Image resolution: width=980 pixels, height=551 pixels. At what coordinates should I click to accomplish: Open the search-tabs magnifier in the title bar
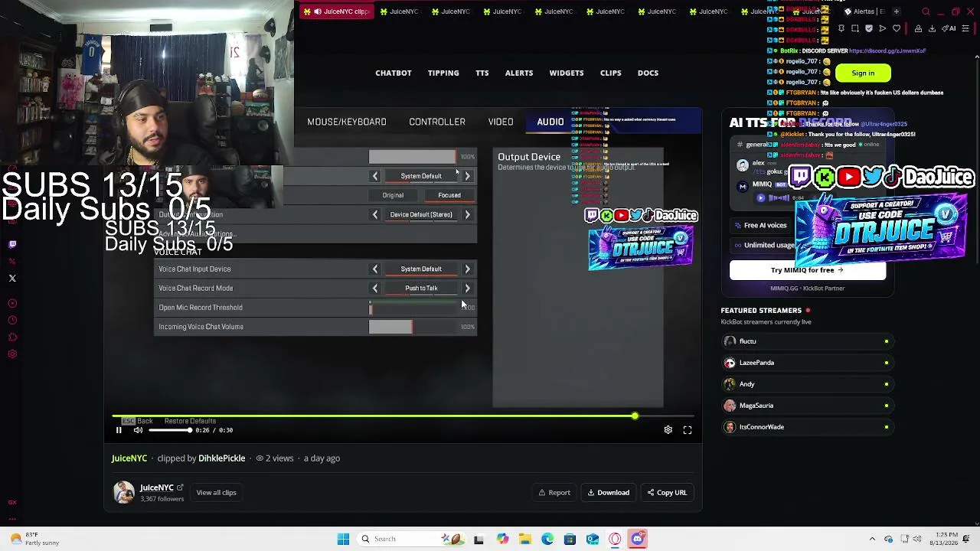point(926,11)
